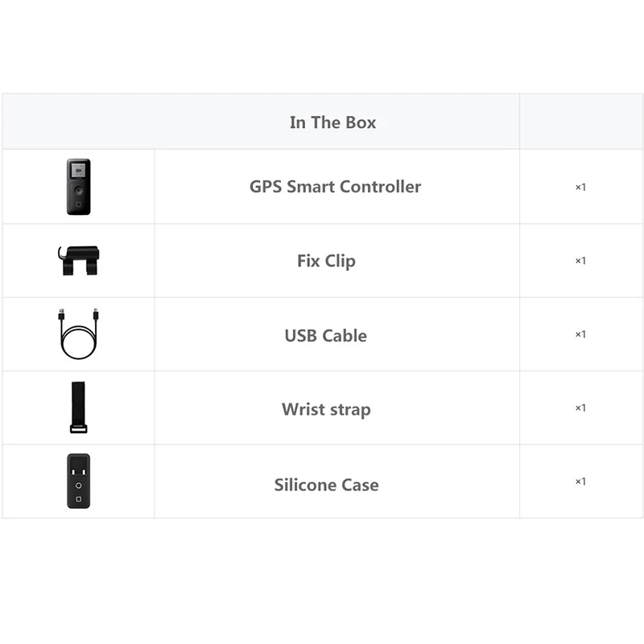Image resolution: width=644 pixels, height=644 pixels.
Task: Click the ×1 quantity beside Fix Clip
Action: [580, 261]
